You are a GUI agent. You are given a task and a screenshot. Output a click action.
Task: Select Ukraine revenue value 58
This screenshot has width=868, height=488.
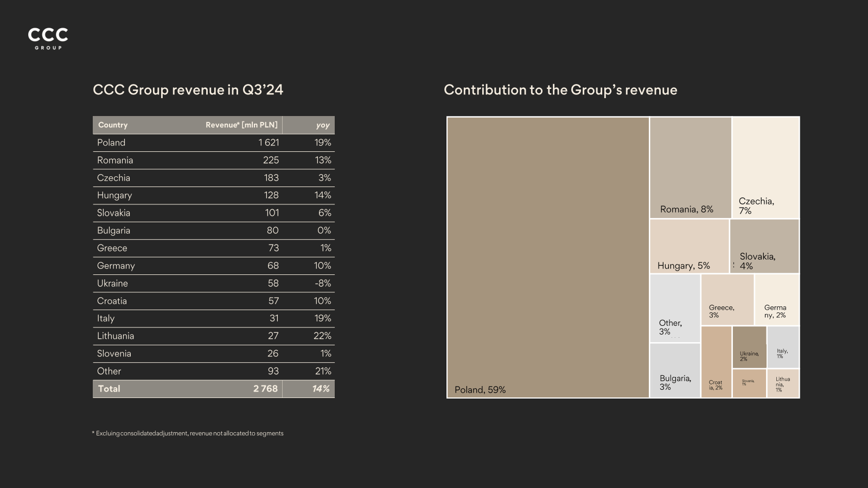click(273, 284)
